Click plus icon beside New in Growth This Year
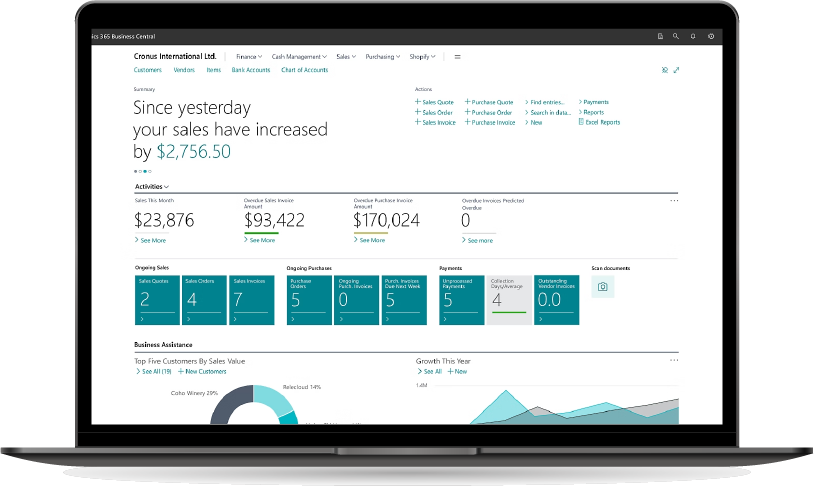This screenshot has height=486, width=814. 451,371
